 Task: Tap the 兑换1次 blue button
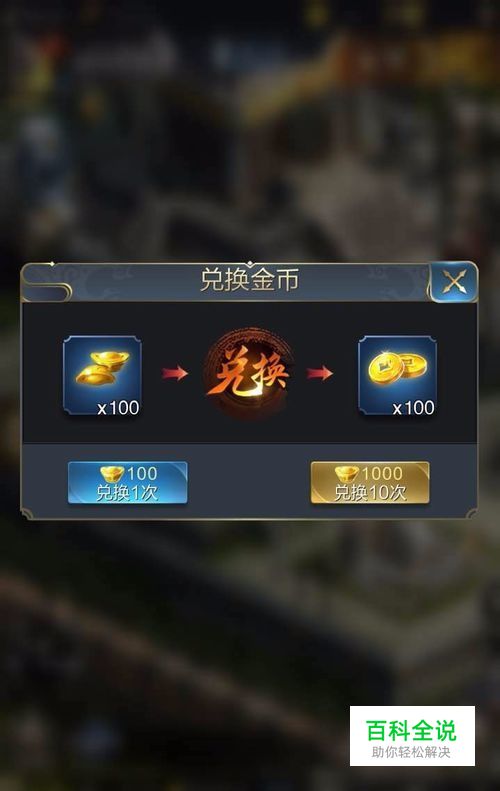[x=128, y=483]
